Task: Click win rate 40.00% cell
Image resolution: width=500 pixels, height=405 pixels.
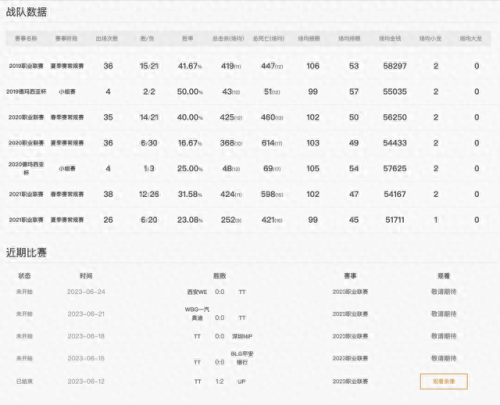Action: (190, 117)
